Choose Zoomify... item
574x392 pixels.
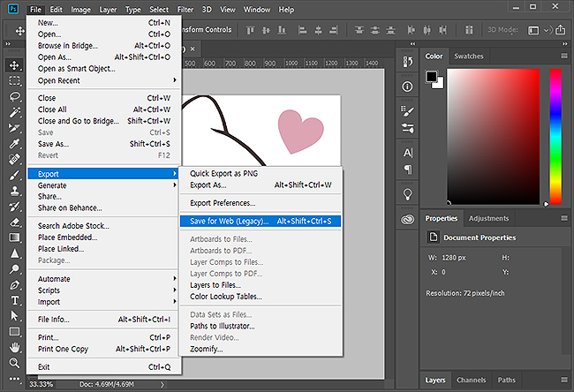(261, 349)
